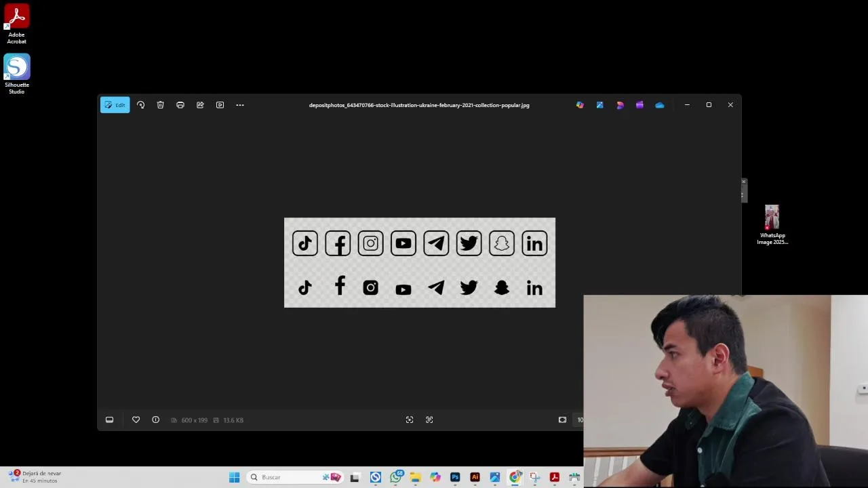
Task: Open Adobe Acrobat from the taskbar
Action: [555, 477]
